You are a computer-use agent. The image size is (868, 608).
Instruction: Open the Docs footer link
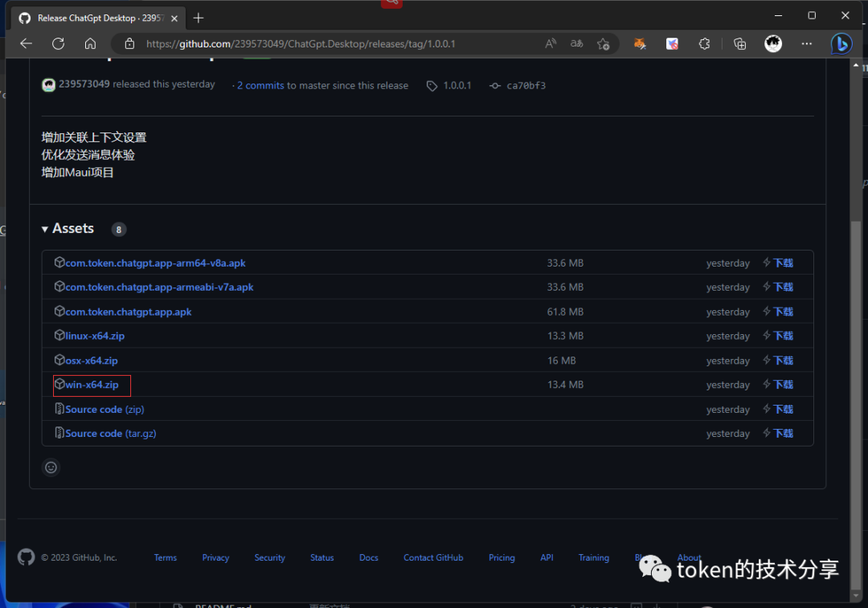click(x=369, y=557)
